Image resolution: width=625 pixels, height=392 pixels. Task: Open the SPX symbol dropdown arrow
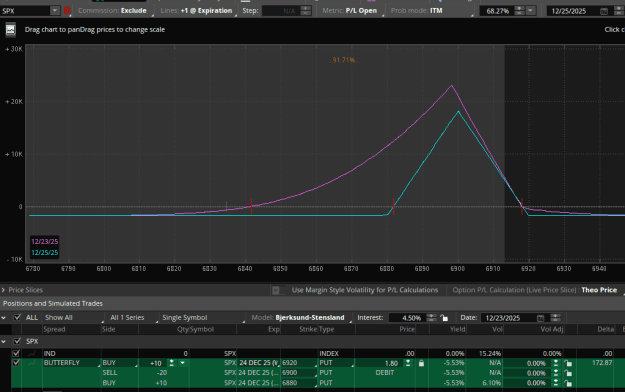pos(55,11)
